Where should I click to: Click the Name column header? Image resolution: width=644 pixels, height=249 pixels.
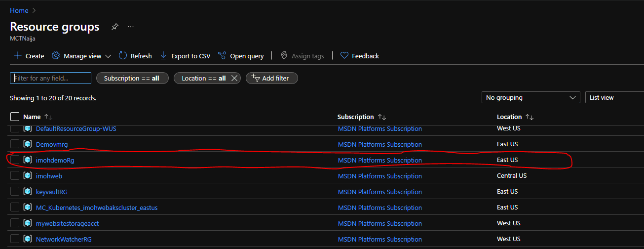pos(32,117)
